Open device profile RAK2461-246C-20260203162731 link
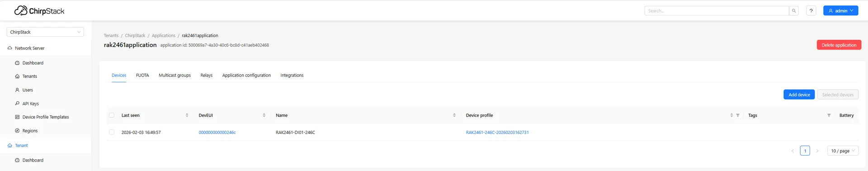Image resolution: width=868 pixels, height=171 pixels. pyautogui.click(x=497, y=133)
